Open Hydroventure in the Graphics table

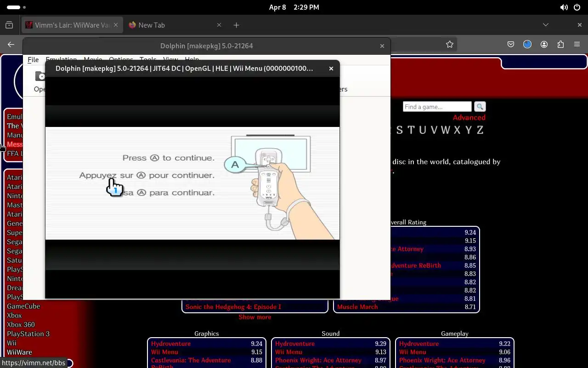click(171, 344)
